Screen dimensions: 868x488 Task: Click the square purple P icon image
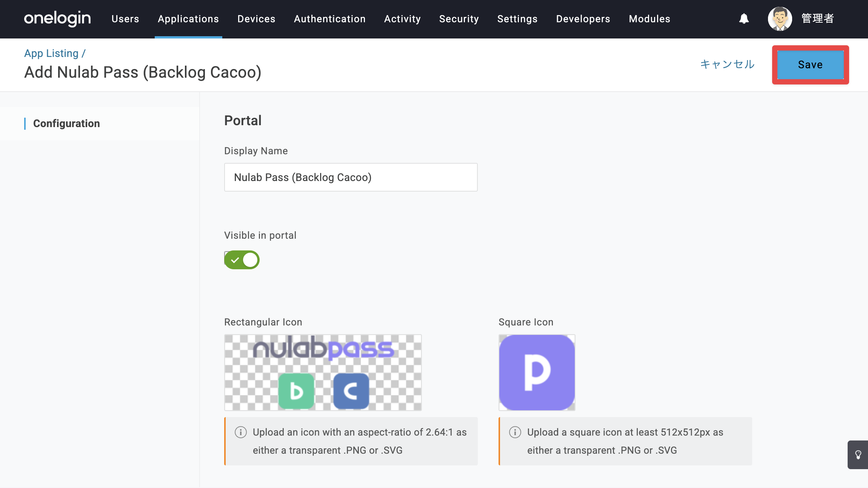(x=537, y=373)
